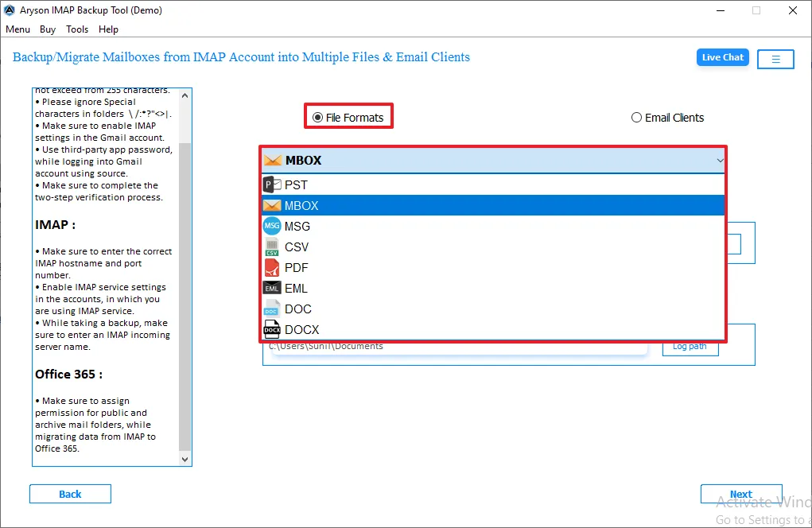Click the CSV spreadsheet icon

(272, 247)
